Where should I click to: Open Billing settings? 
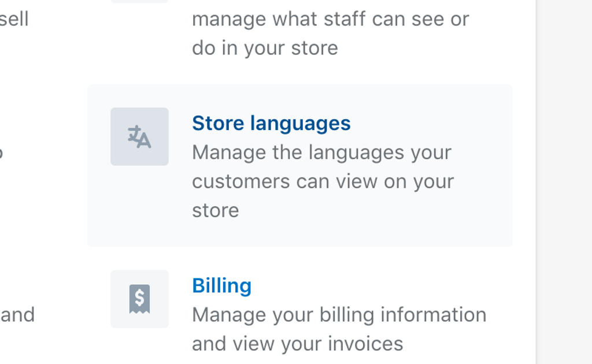click(x=222, y=285)
